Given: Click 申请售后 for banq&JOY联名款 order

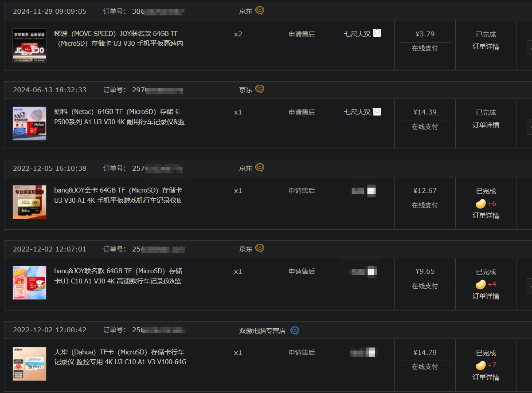Looking at the screenshot, I should (302, 271).
